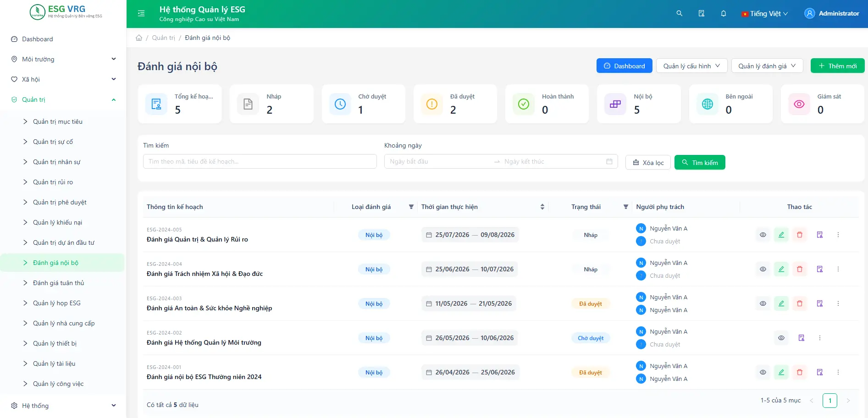868x418 pixels.
Task: Open the search icon in header
Action: coord(680,14)
